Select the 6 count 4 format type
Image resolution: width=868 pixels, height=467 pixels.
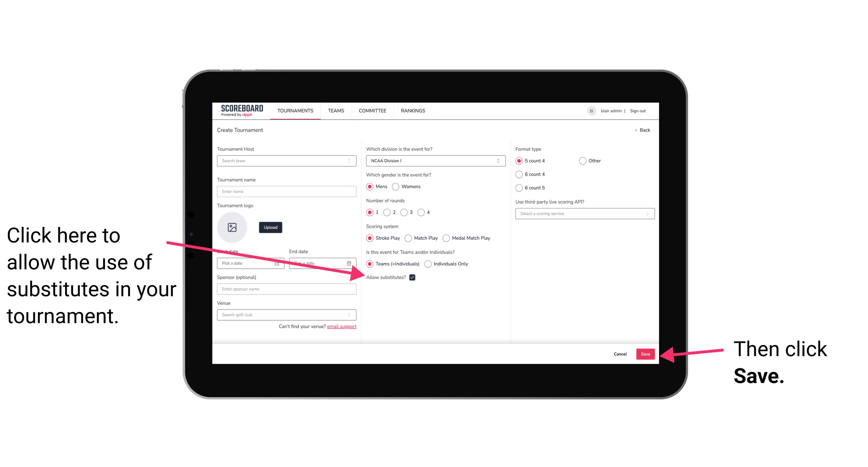tap(518, 175)
